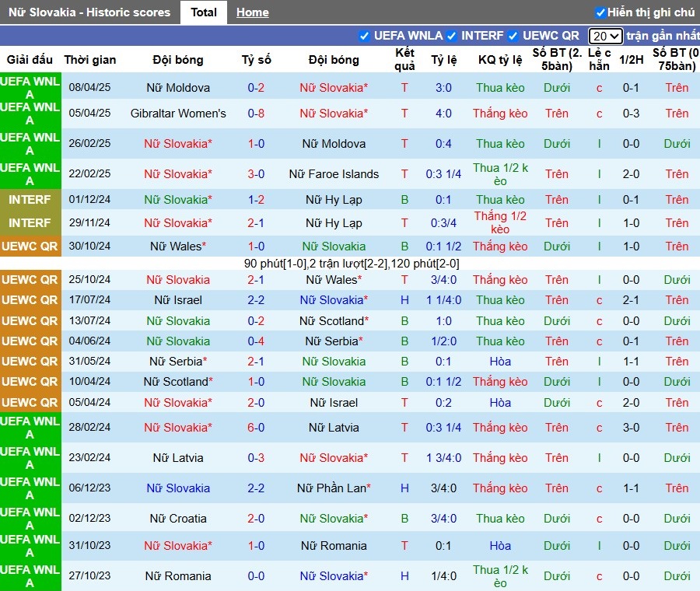
Task: Click the 3-0 score versus Faroe Islands
Action: point(256,174)
